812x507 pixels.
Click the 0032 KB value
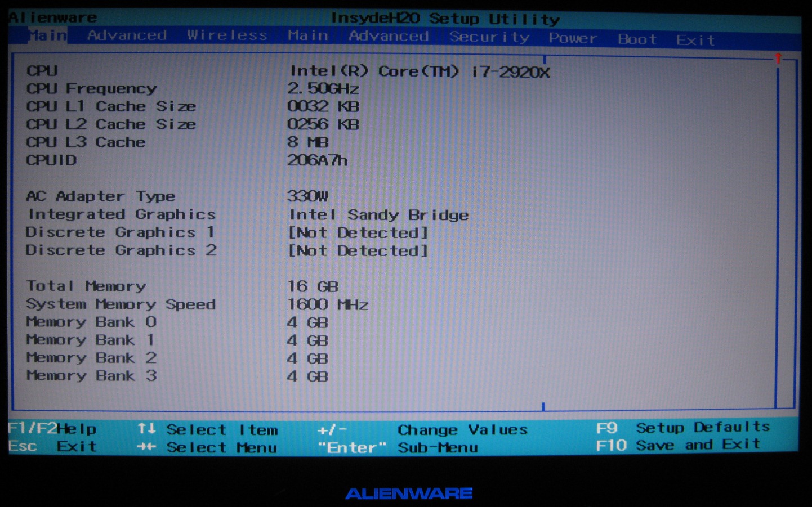323,106
